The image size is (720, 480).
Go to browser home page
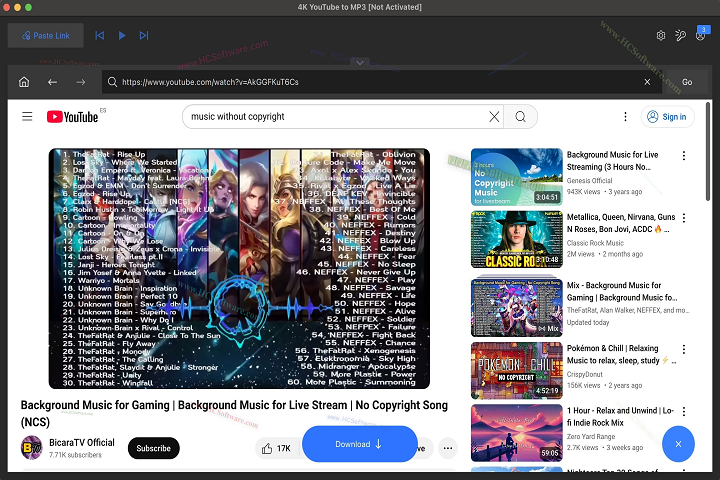click(x=24, y=82)
